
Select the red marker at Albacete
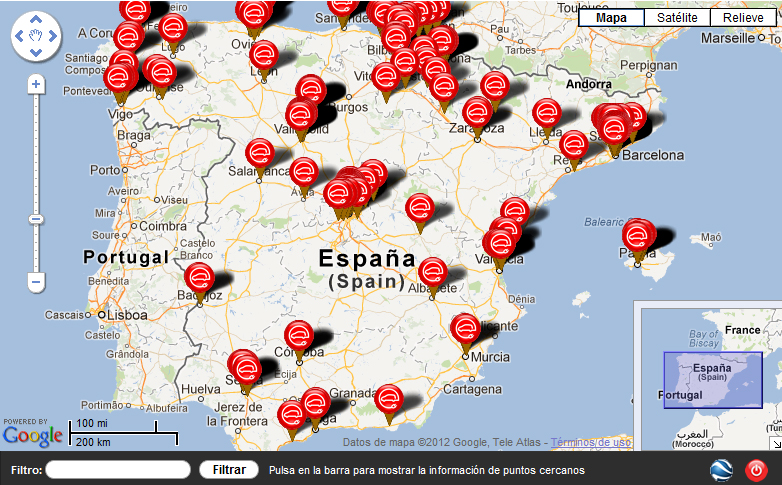tap(432, 273)
